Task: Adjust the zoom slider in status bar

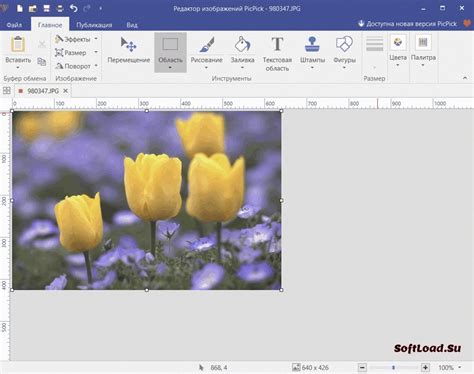Action: pyautogui.click(x=393, y=367)
